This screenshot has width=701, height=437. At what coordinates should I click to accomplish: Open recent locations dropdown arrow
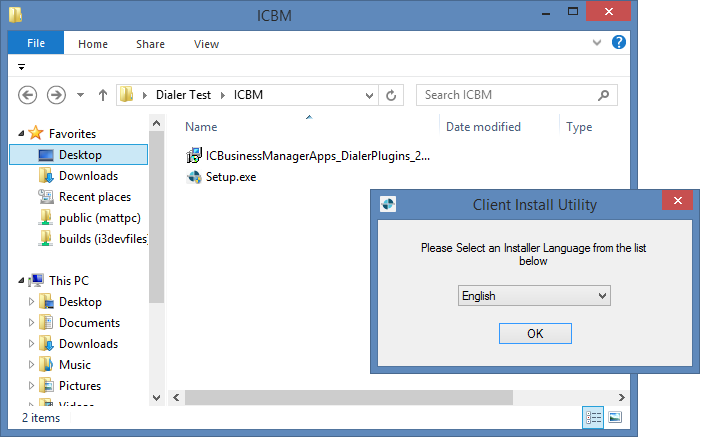click(x=81, y=95)
